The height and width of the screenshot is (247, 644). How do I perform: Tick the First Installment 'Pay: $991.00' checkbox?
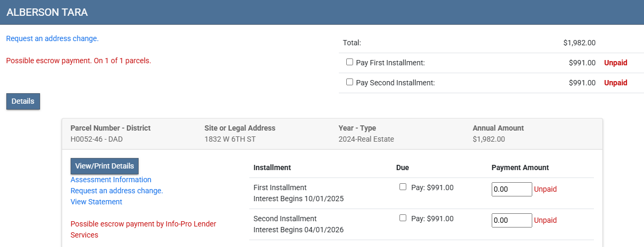[403, 187]
